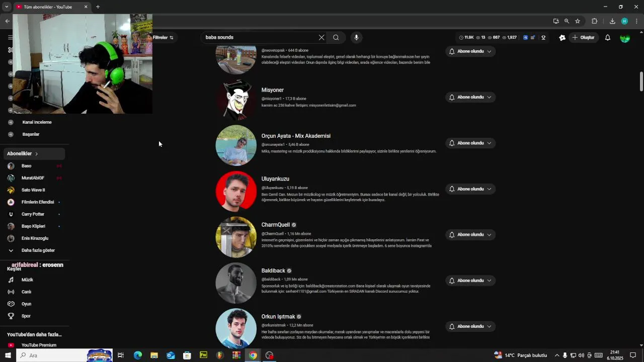Image resolution: width=644 pixels, height=362 pixels.
Task: Open YouTube notifications bell in header
Action: 608,37
